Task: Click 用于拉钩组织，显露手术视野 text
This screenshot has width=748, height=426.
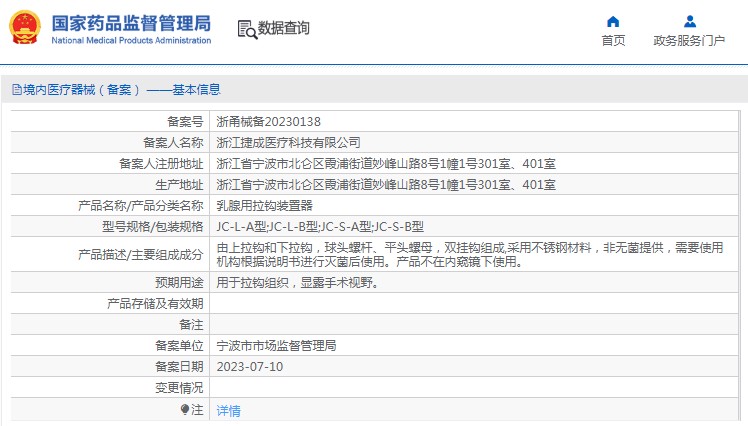Action: tap(298, 282)
